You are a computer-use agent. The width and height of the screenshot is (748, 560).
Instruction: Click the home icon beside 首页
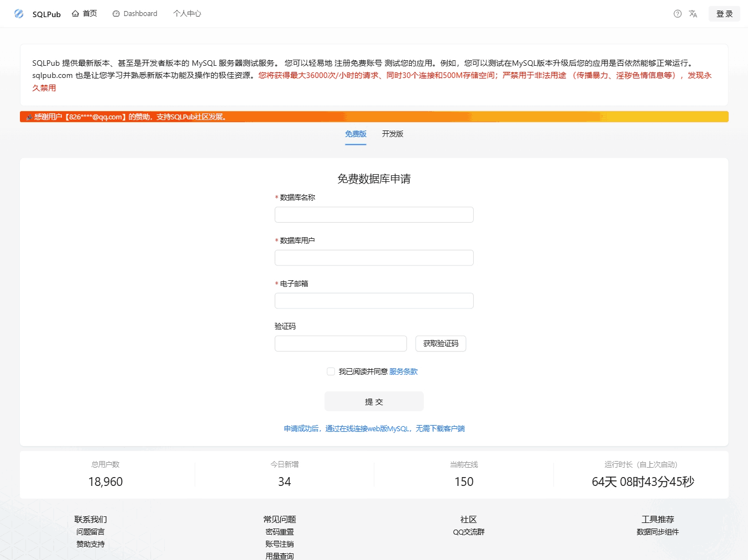[75, 14]
